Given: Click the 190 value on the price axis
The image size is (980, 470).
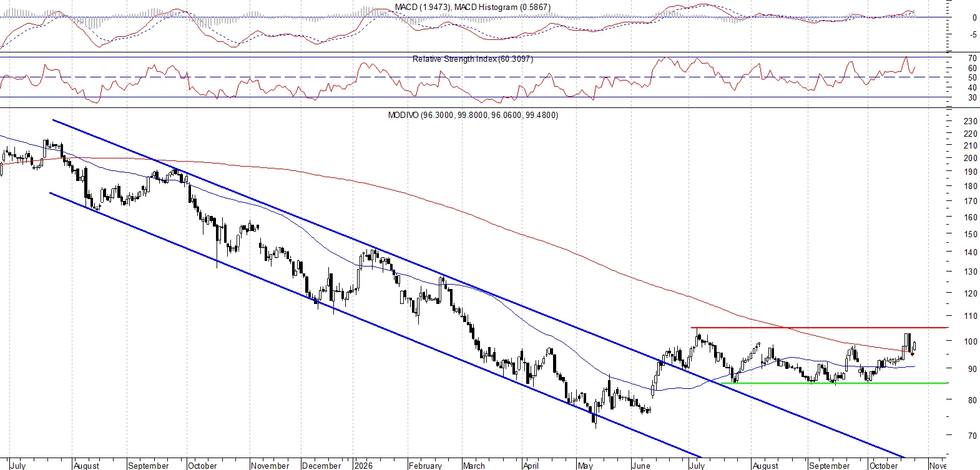Looking at the screenshot, I should [971, 172].
